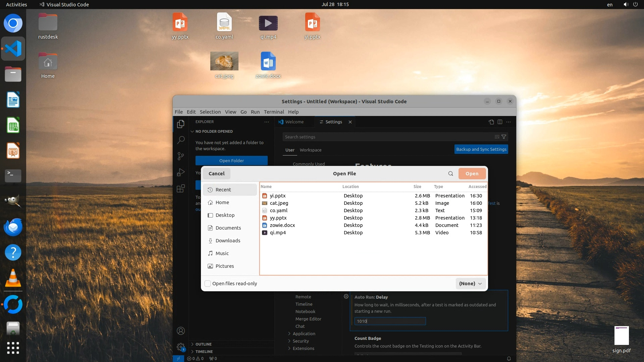
Task: Open the (None) file filter dropdown
Action: 470,284
